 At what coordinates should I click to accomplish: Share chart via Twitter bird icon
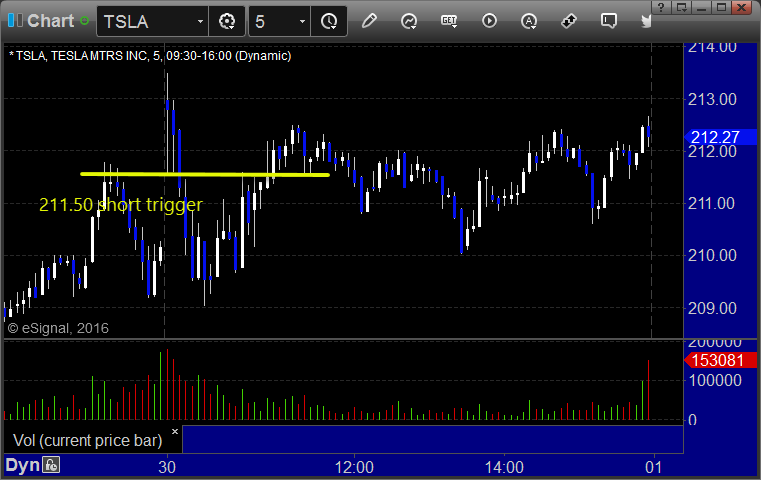[646, 21]
